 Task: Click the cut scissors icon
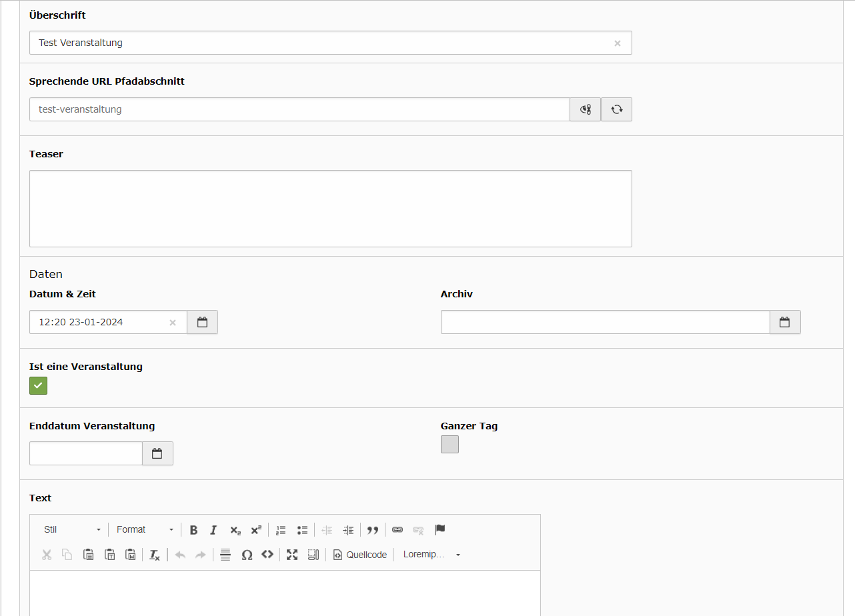coord(47,555)
